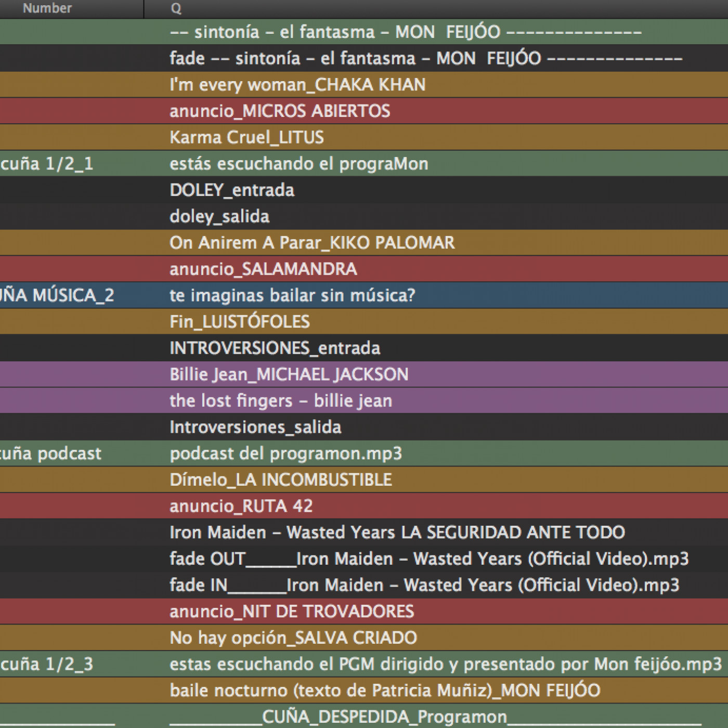Image resolution: width=728 pixels, height=728 pixels.
Task: Click the Q column header
Action: click(x=176, y=8)
